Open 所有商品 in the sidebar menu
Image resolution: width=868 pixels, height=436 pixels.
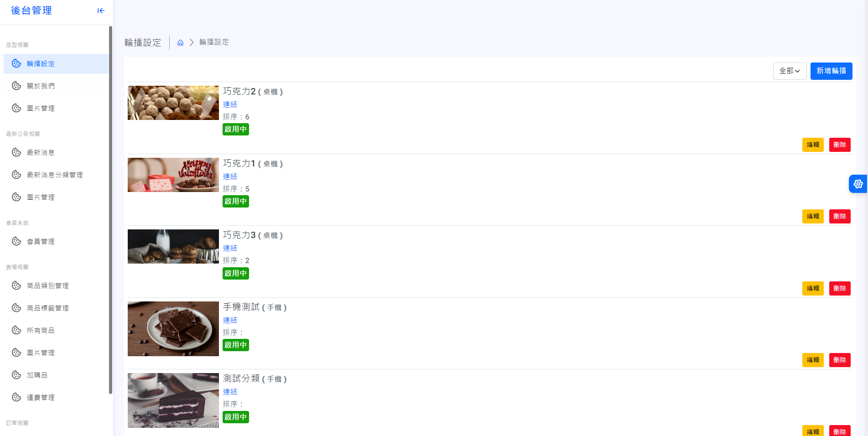[x=41, y=330]
